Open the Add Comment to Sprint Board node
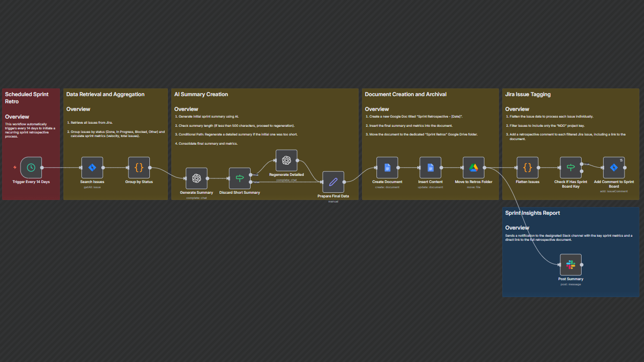This screenshot has width=644, height=362. (613, 167)
